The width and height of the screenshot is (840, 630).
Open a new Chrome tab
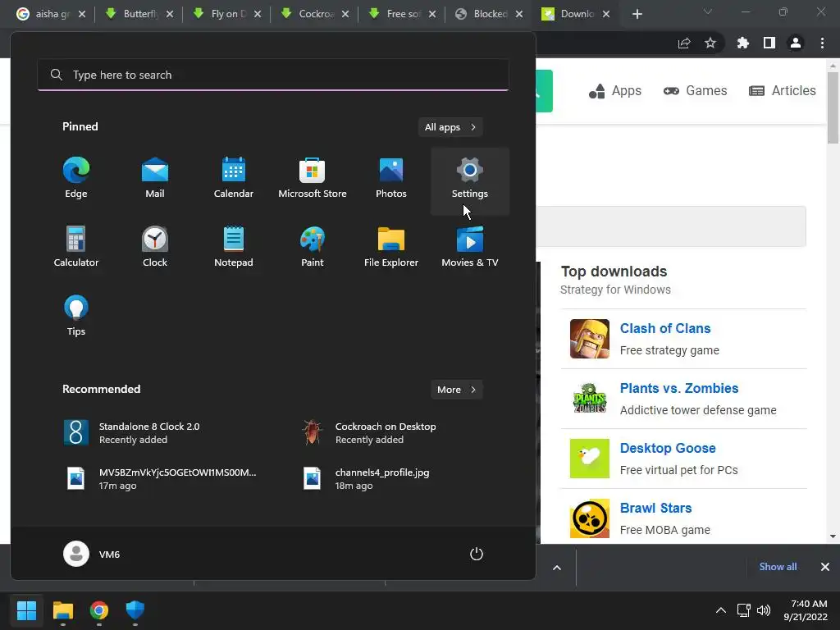637,14
